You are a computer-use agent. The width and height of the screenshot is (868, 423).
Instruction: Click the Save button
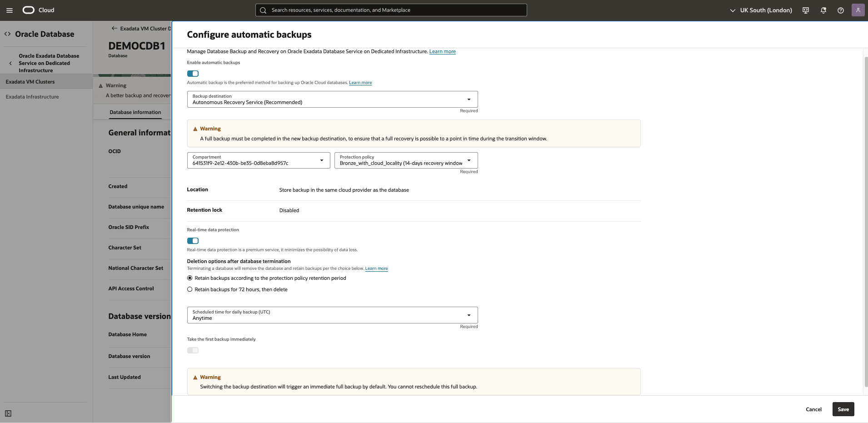coord(843,409)
